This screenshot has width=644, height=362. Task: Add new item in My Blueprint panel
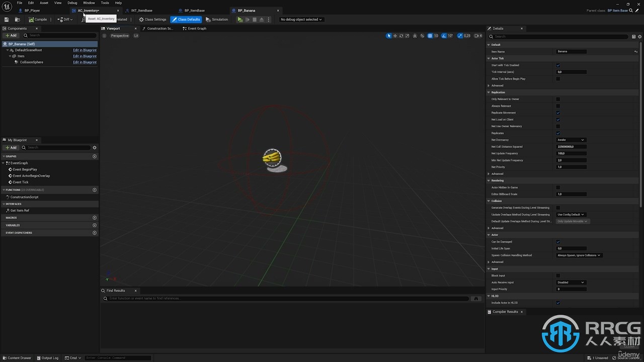tap(11, 148)
